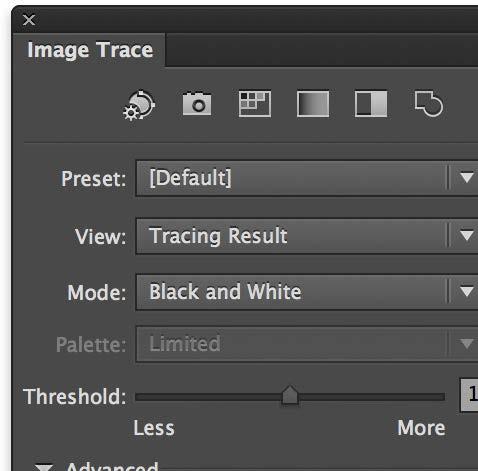Click the arrow on the View combo box

click(x=466, y=235)
